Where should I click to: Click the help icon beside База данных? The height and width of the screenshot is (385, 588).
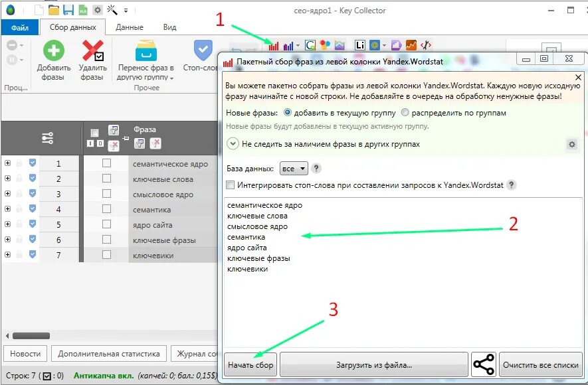click(x=316, y=168)
